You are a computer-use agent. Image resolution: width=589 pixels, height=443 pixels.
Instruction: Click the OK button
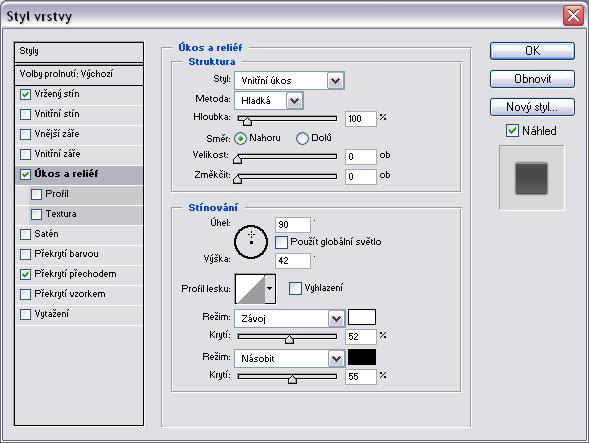pyautogui.click(x=532, y=51)
